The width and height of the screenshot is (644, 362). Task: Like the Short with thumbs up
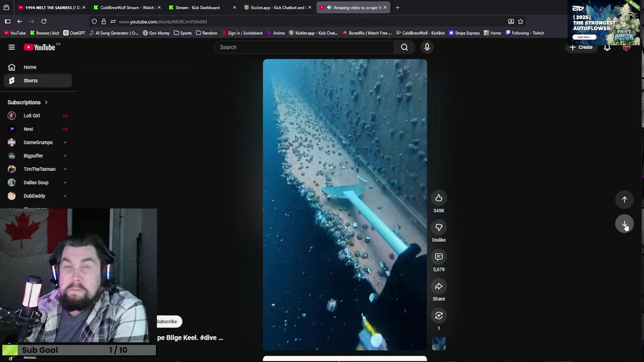point(439,198)
